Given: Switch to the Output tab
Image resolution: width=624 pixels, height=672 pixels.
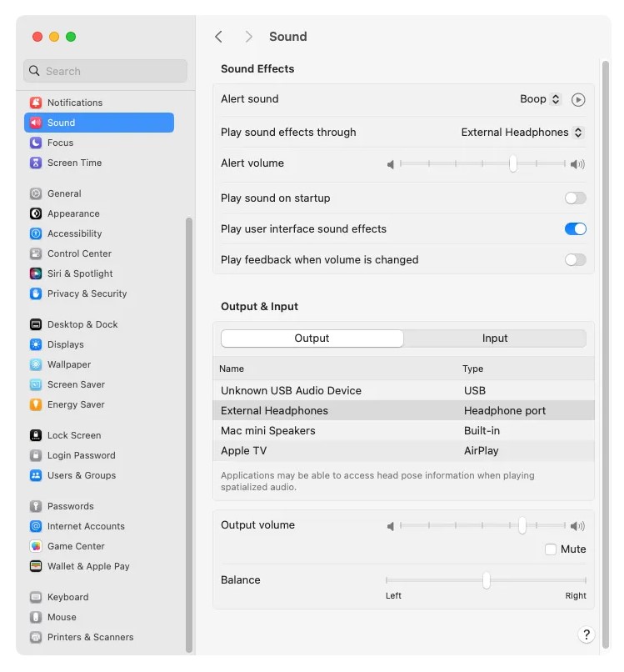Looking at the screenshot, I should click(x=312, y=339).
